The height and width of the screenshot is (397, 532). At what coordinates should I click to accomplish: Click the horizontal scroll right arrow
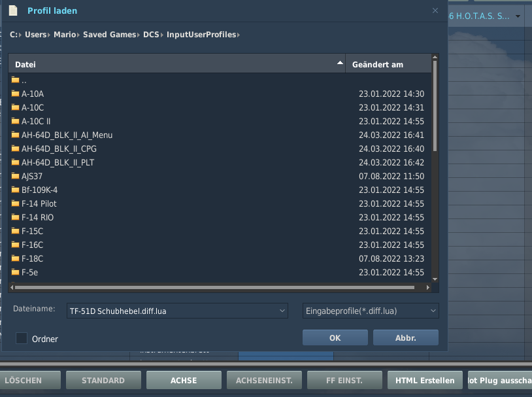click(428, 287)
